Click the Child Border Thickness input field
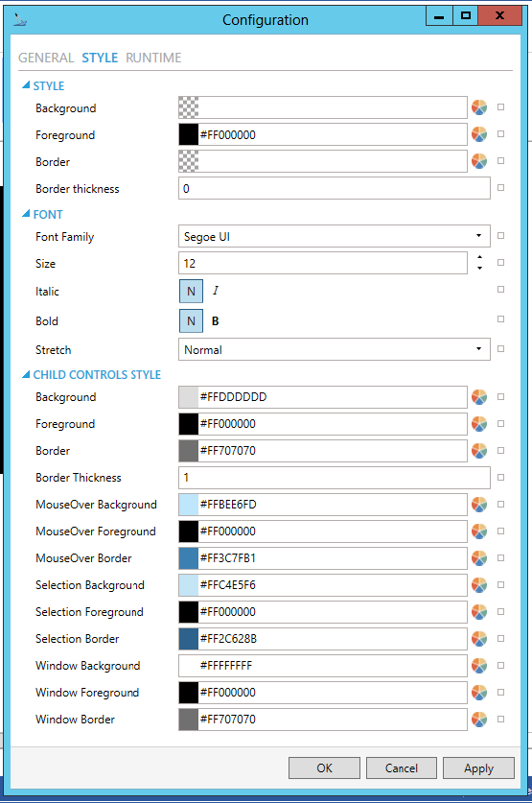Viewport: 532px width, 803px height. coord(334,478)
